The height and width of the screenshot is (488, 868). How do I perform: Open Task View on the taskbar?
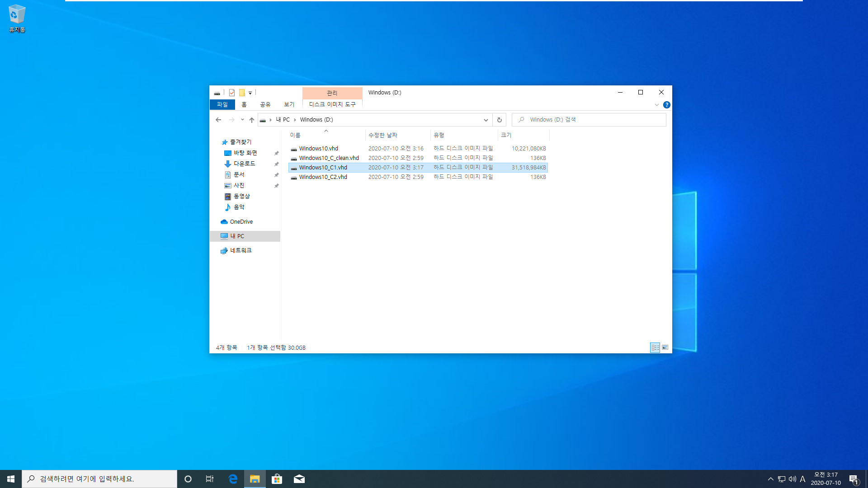tap(210, 479)
